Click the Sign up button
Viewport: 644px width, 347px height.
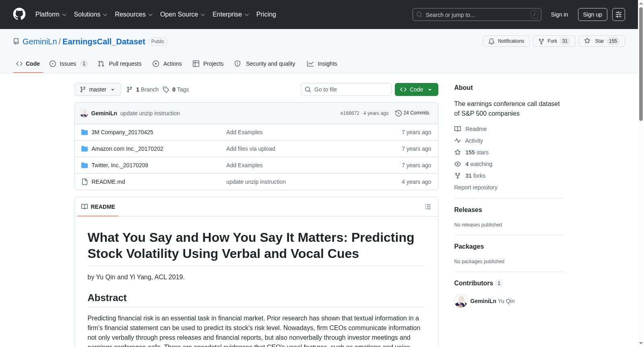(592, 15)
